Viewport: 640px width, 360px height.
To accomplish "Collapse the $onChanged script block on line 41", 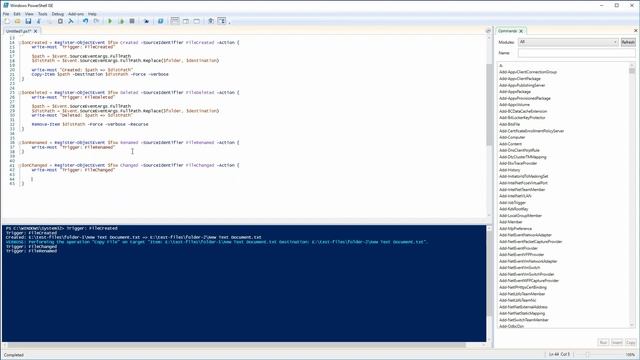I will [x=19, y=165].
